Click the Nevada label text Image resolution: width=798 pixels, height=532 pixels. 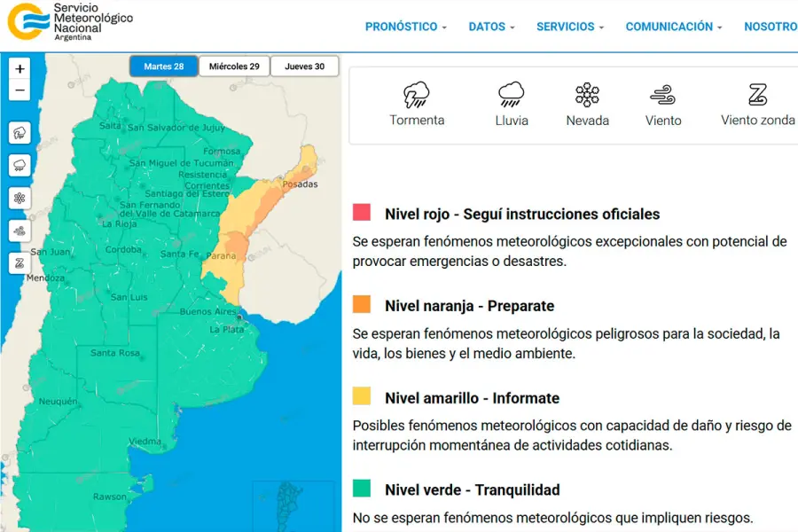coord(587,121)
